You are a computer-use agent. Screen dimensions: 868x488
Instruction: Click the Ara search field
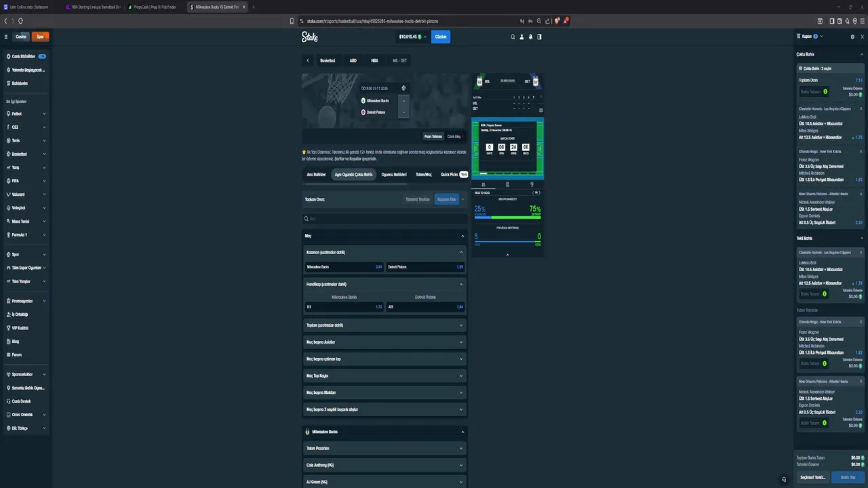coord(384,219)
